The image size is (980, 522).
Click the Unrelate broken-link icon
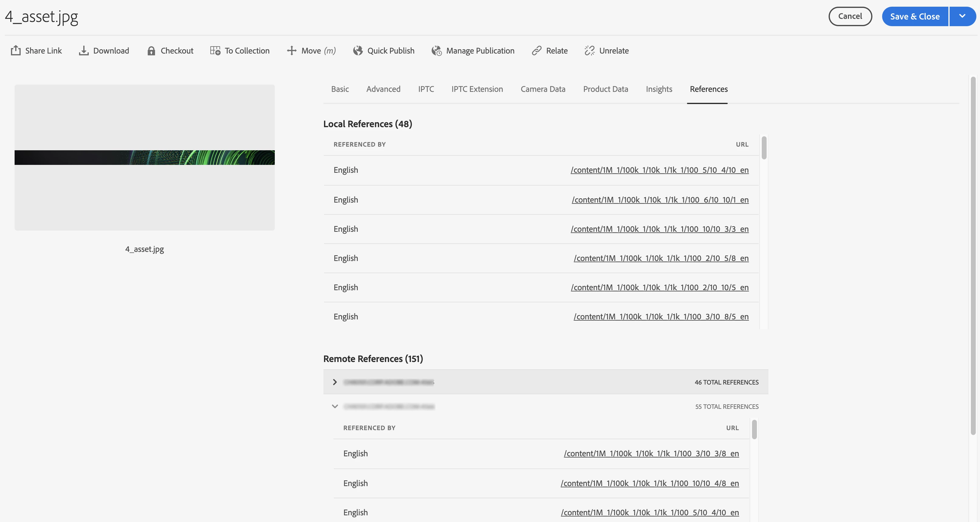click(x=589, y=50)
